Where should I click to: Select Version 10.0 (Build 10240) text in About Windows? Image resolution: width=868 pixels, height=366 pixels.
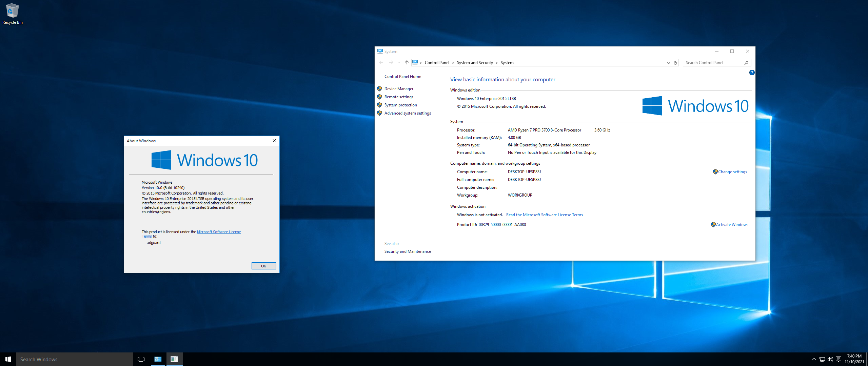[x=163, y=188]
